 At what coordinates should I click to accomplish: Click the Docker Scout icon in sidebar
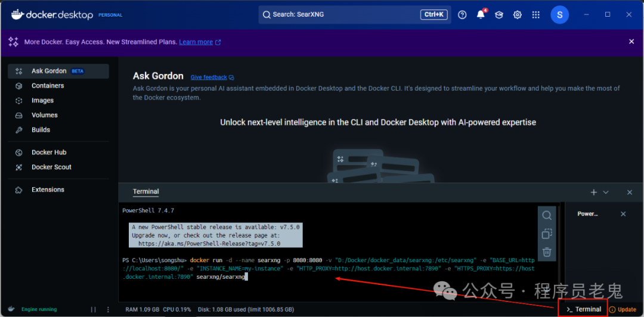pyautogui.click(x=18, y=167)
